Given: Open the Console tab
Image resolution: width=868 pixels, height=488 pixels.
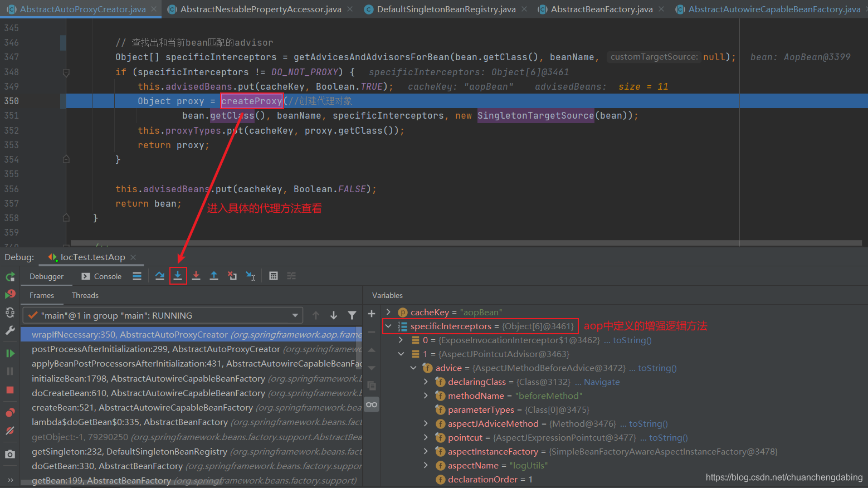Looking at the screenshot, I should click(101, 276).
